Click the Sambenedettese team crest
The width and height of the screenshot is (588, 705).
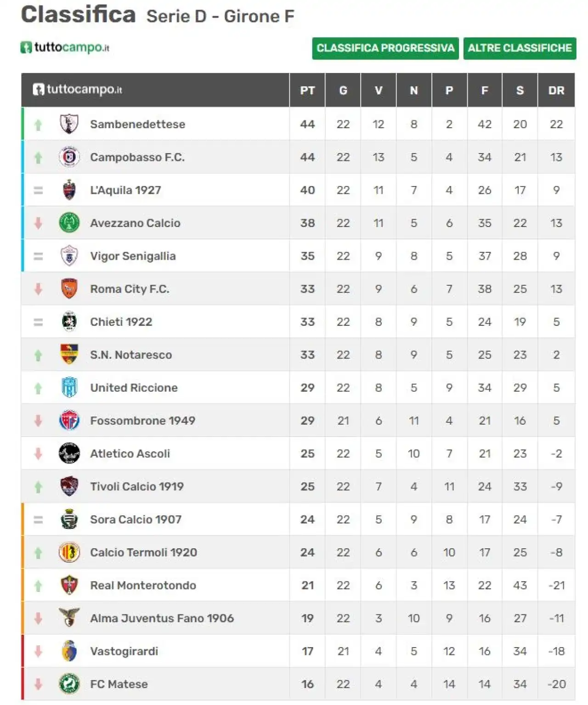click(69, 124)
